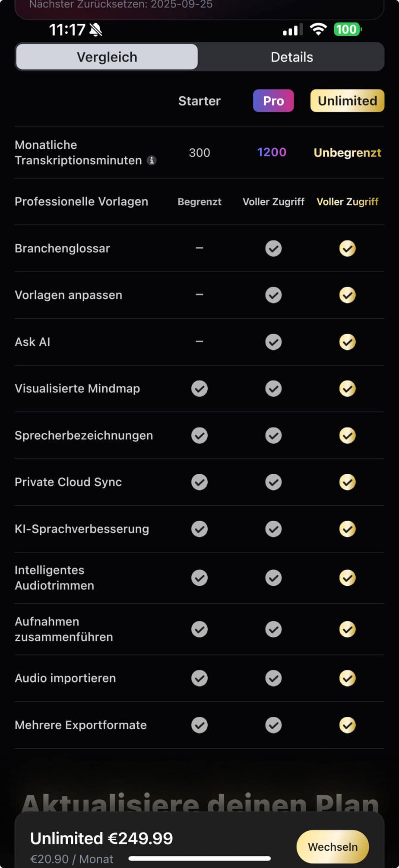Tap the Pro checkmark for Private Cloud Sync
This screenshot has height=868, width=399.
(x=273, y=482)
